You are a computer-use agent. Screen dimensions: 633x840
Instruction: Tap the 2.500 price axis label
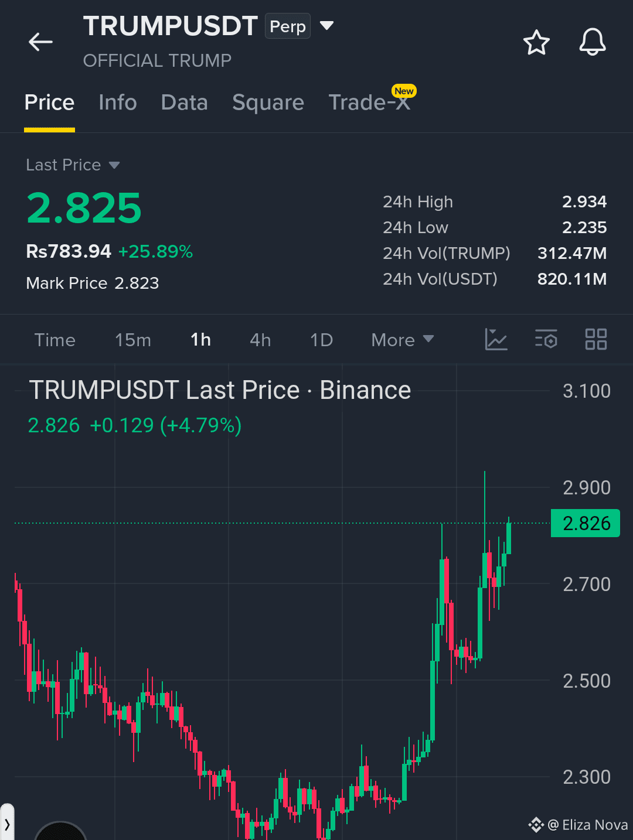click(587, 681)
